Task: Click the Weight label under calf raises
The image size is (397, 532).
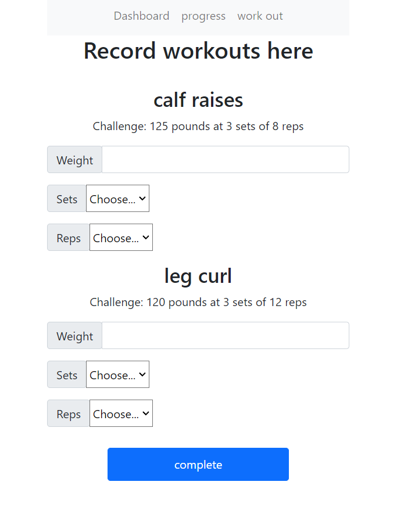Action: (74, 160)
